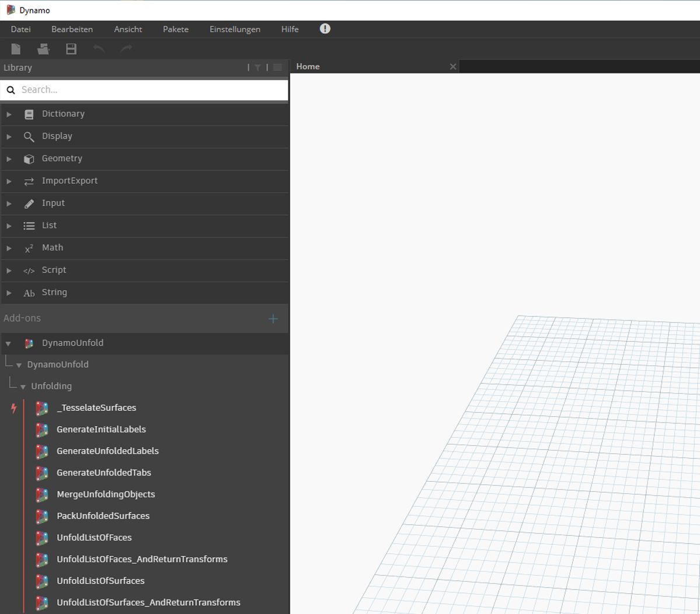Image resolution: width=700 pixels, height=614 pixels.
Task: Click the Redo arrow icon
Action: pyautogui.click(x=126, y=48)
